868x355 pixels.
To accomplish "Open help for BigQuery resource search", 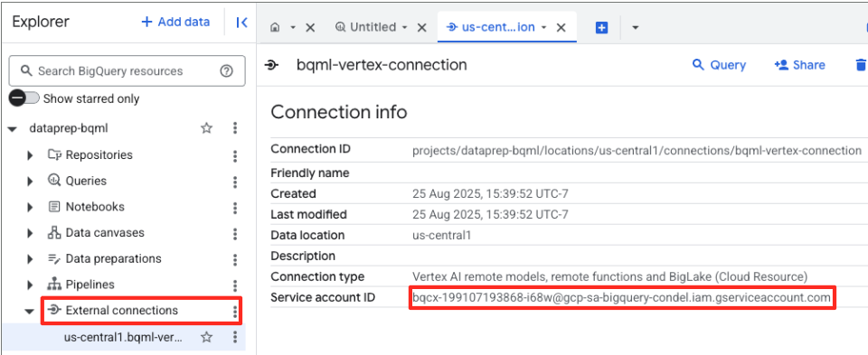I will 226,70.
